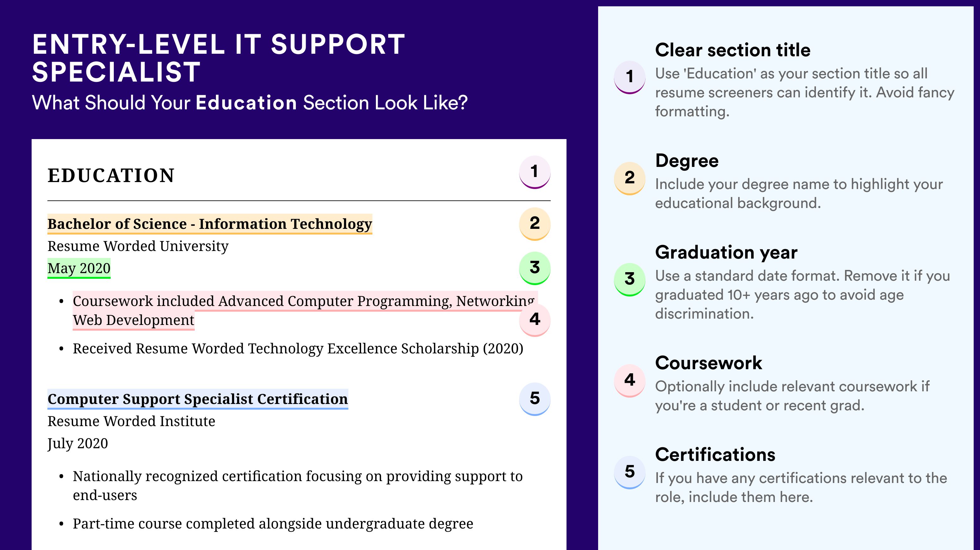Click highlighted Computer Support Specialist Certification title
This screenshot has width=980, height=550.
[198, 399]
